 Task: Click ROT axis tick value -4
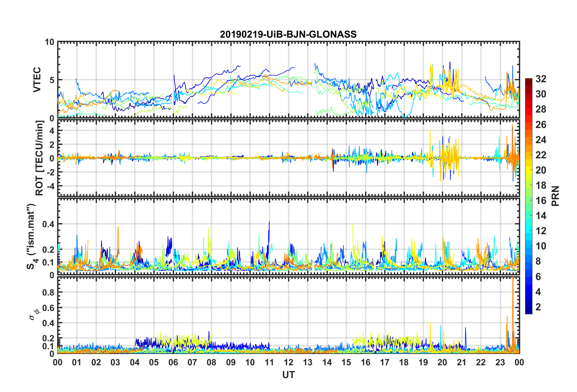51,186
